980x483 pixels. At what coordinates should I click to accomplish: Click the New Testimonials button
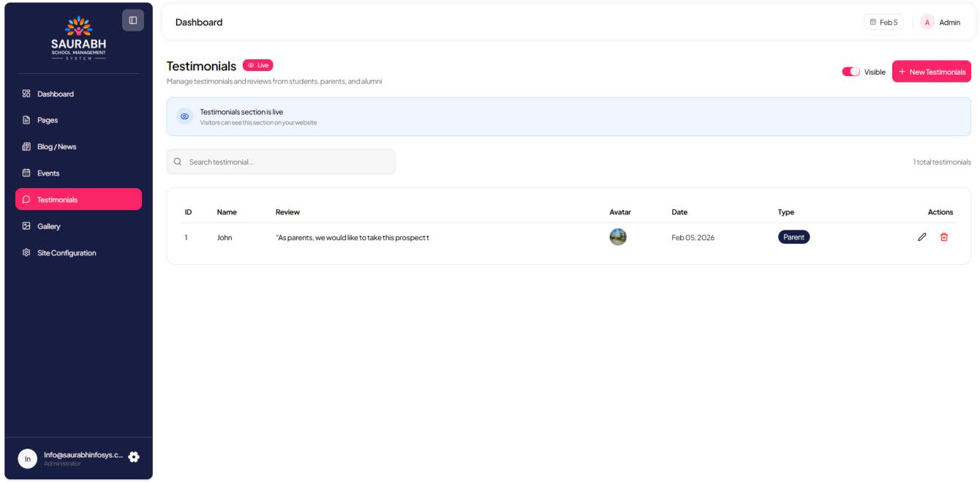pyautogui.click(x=931, y=72)
